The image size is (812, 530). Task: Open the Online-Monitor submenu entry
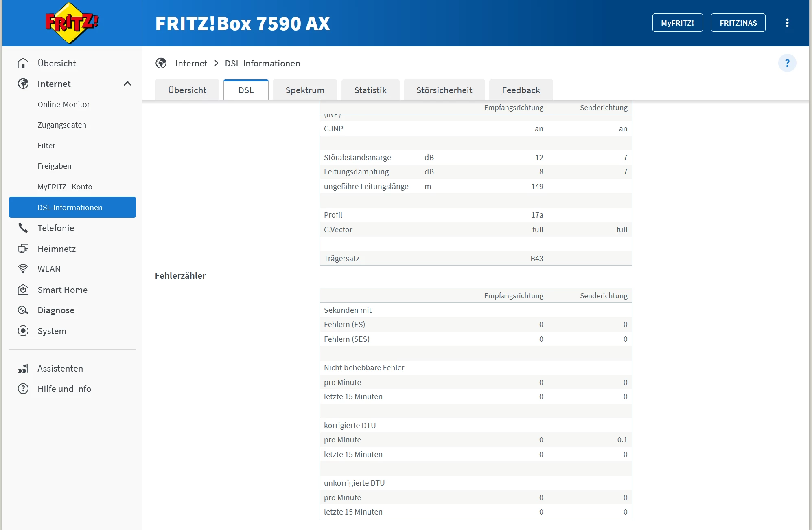[63, 104]
